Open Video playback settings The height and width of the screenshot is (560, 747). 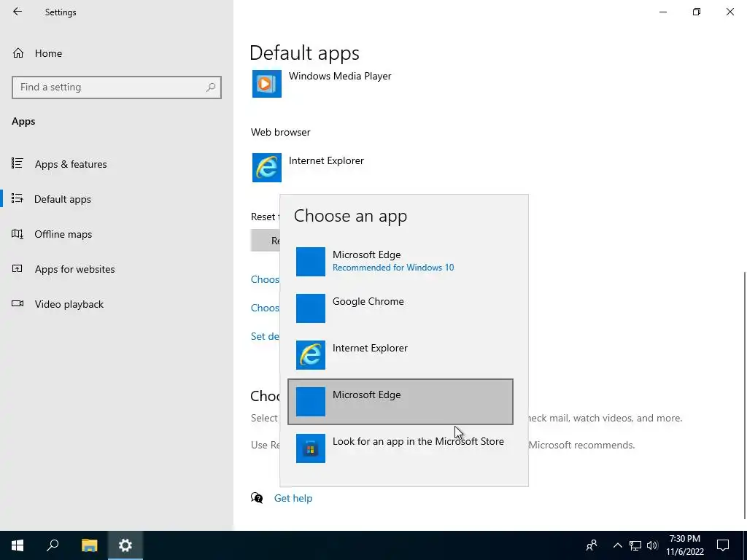click(117, 304)
